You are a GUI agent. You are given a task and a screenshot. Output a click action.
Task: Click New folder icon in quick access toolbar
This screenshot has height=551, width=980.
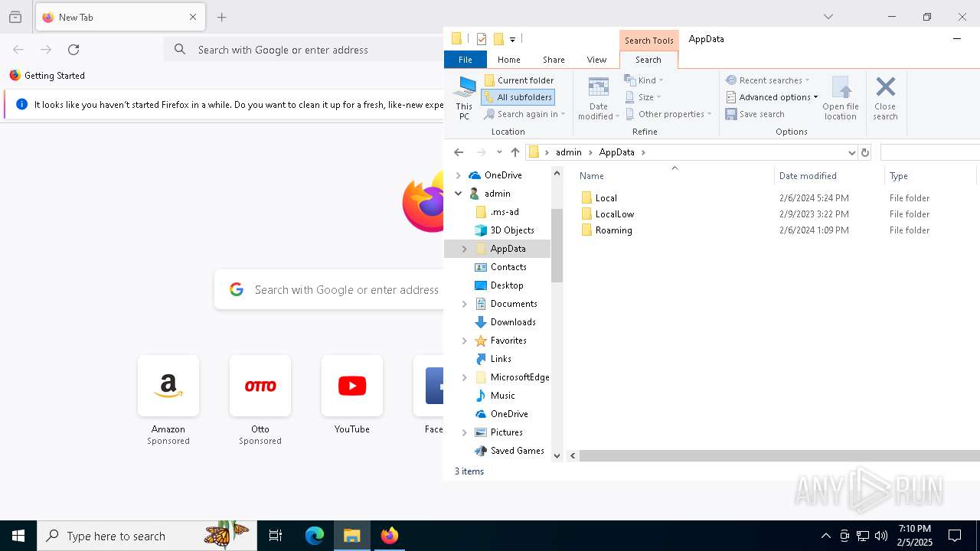(498, 39)
